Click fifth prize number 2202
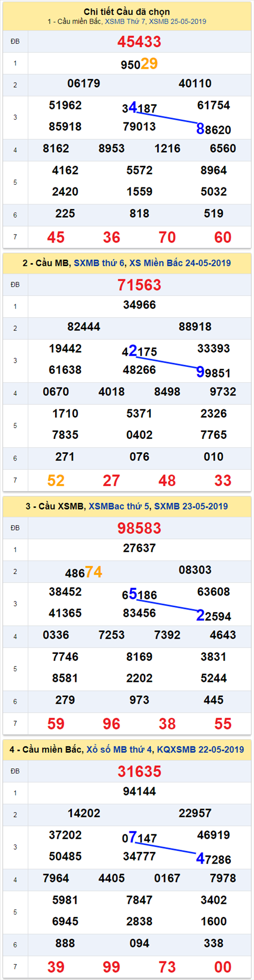Viewport: 254px width, 980px height. click(x=139, y=678)
